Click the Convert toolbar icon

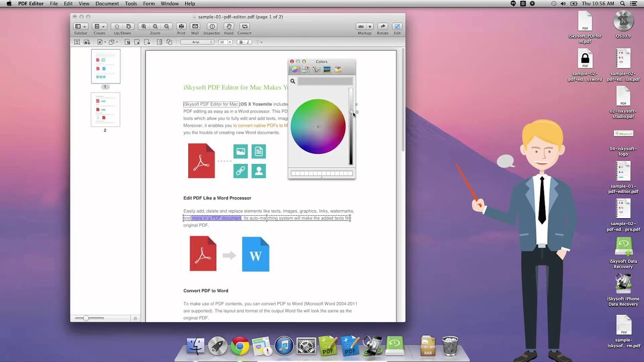[245, 26]
